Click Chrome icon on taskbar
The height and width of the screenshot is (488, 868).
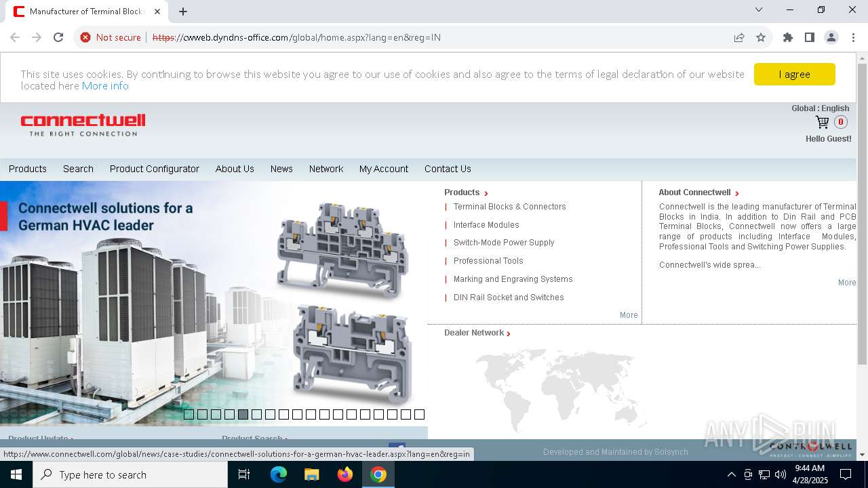coord(378,474)
